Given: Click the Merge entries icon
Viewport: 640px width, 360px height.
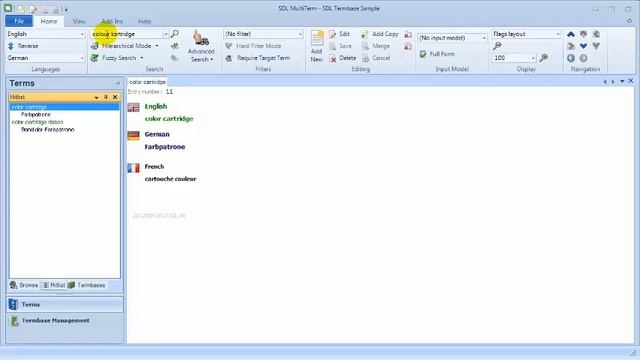Looking at the screenshot, I should [365, 46].
